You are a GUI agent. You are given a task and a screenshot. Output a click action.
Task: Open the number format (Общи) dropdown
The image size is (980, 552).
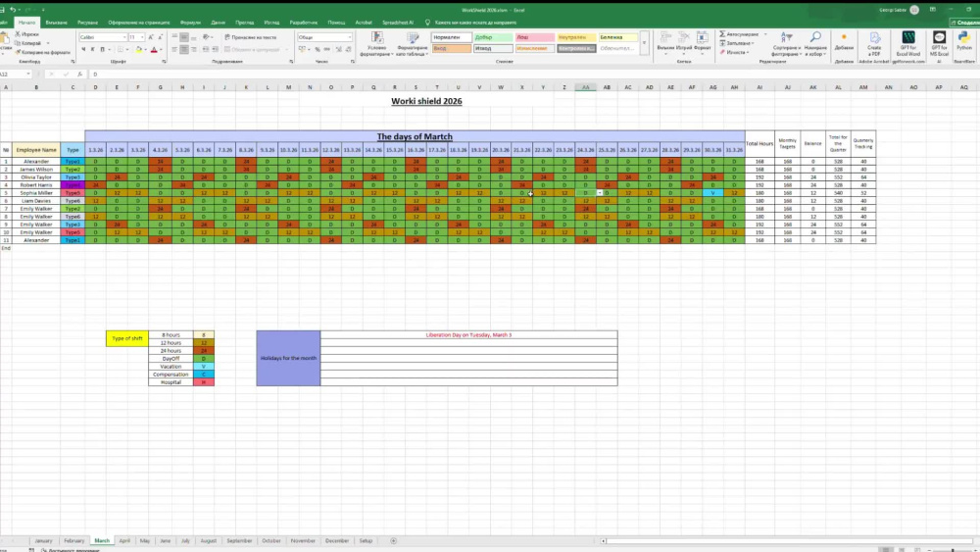[x=350, y=37]
